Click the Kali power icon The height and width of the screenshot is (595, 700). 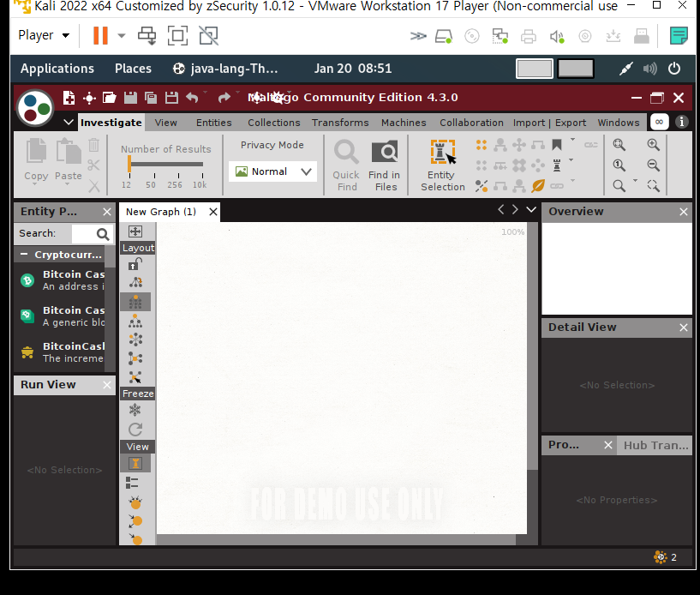click(674, 69)
